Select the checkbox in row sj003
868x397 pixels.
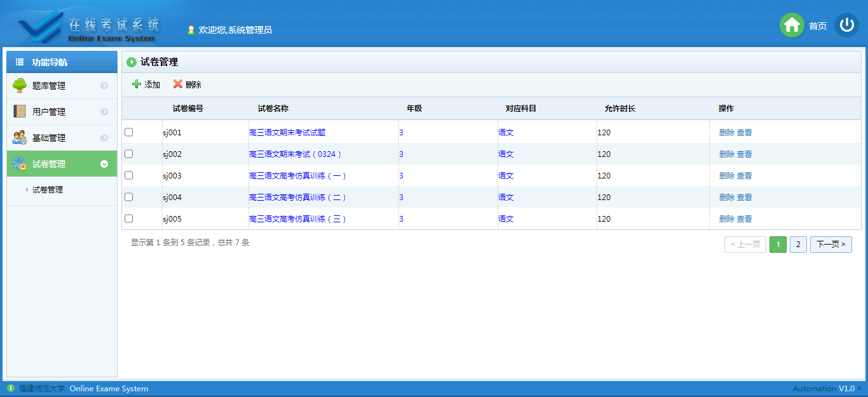click(x=129, y=175)
